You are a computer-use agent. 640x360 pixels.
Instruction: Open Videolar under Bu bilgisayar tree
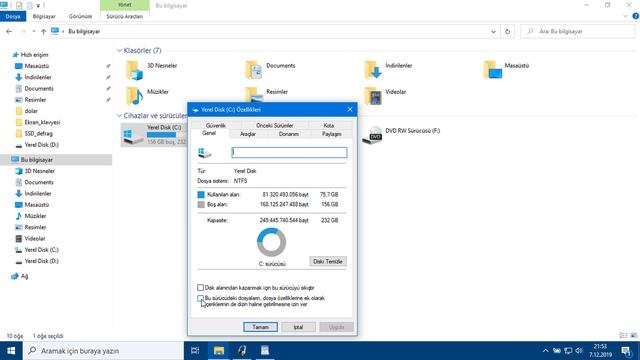tap(35, 238)
